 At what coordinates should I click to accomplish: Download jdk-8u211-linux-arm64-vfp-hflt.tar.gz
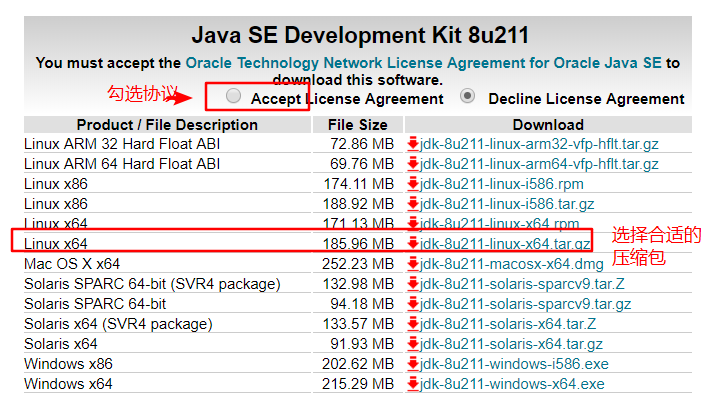tap(539, 164)
